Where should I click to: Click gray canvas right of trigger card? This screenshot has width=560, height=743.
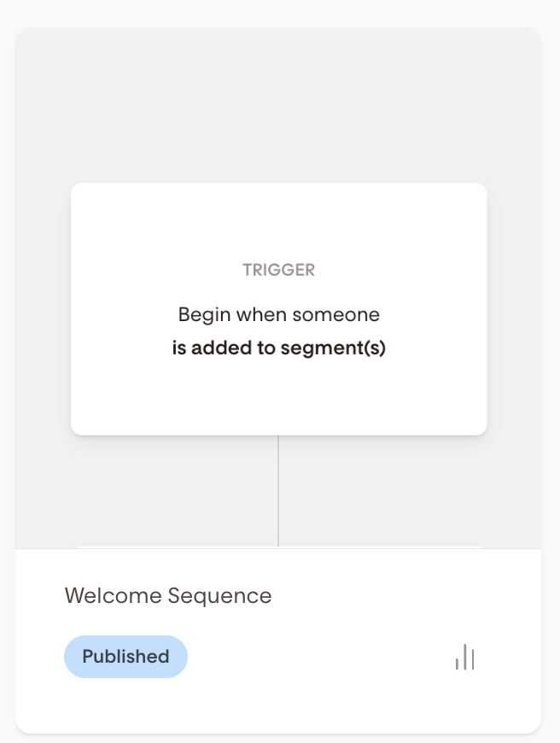[514, 308]
